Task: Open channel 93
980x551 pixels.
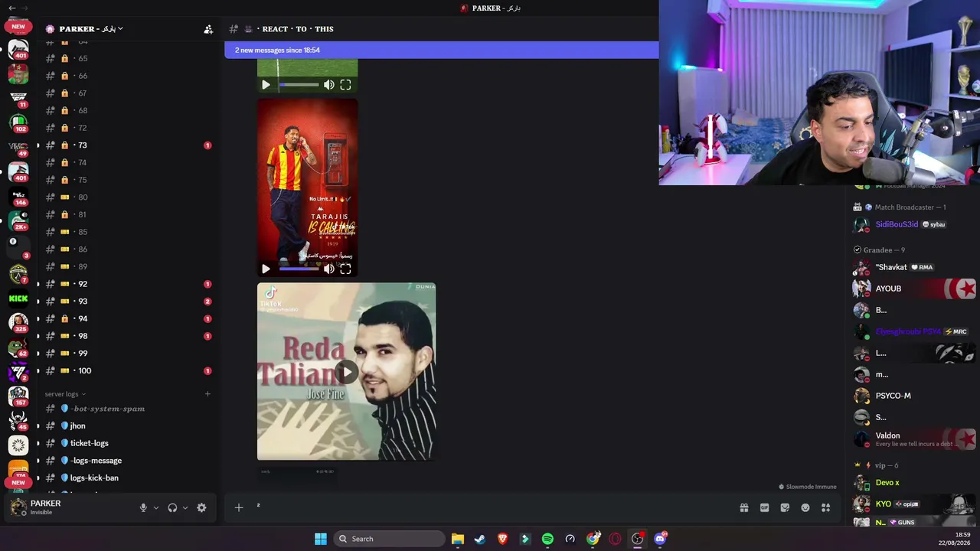Action: (128, 302)
